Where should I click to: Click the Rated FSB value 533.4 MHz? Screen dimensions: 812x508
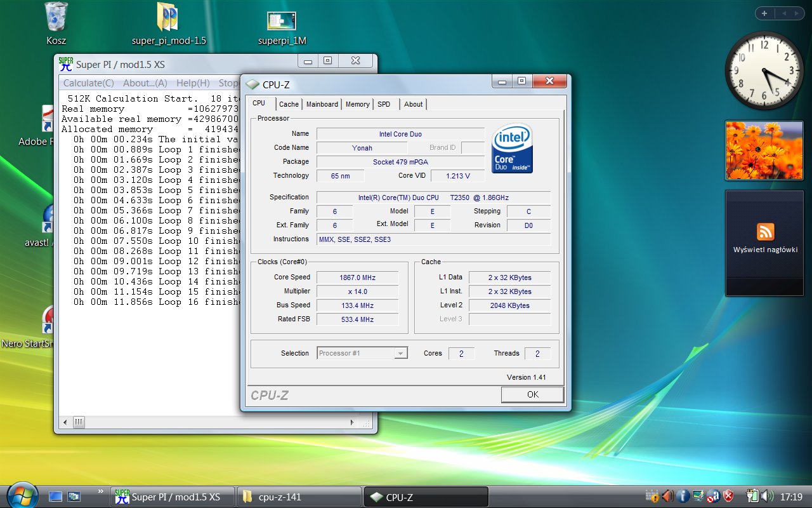coord(357,319)
